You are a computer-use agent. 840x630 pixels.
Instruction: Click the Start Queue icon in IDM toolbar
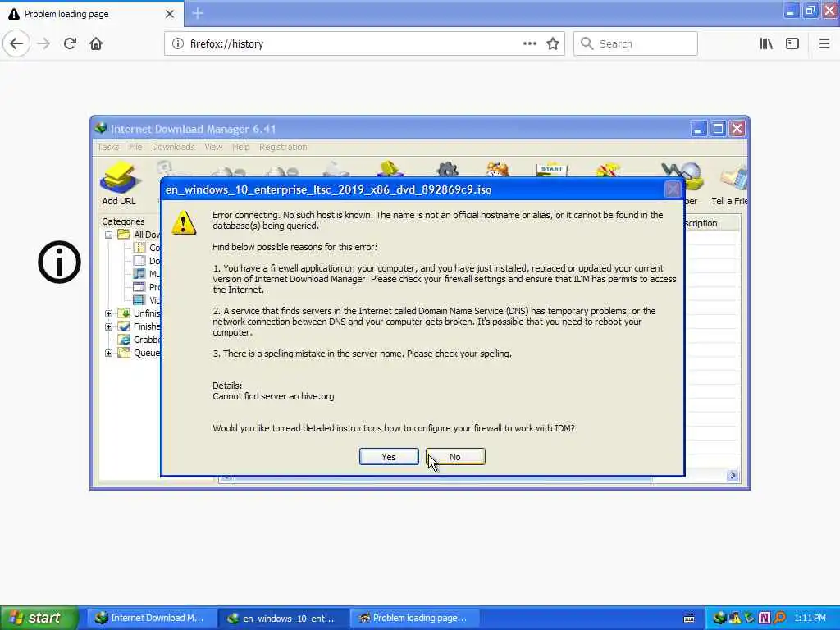pos(551,170)
